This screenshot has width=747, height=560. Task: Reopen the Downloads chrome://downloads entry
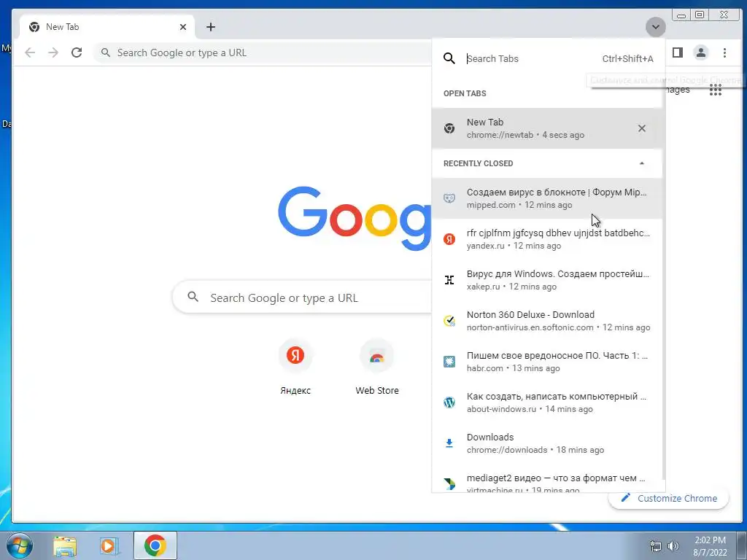pyautogui.click(x=547, y=443)
